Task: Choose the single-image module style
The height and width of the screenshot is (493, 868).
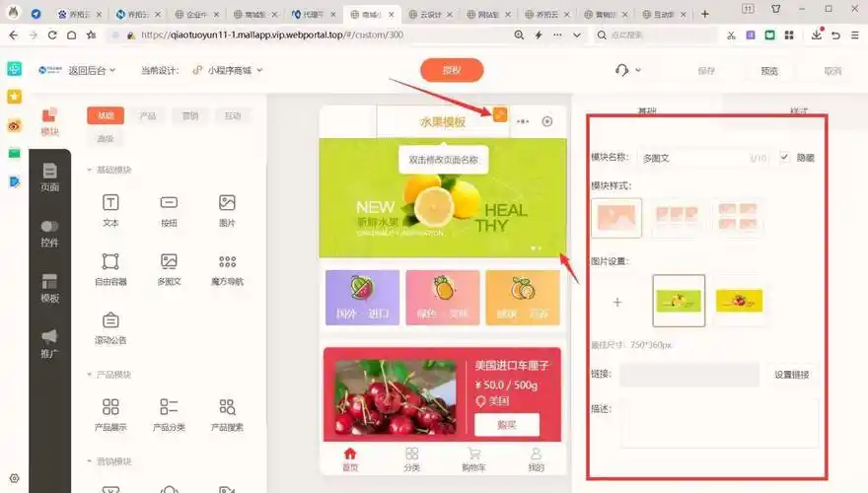Action: 616,218
